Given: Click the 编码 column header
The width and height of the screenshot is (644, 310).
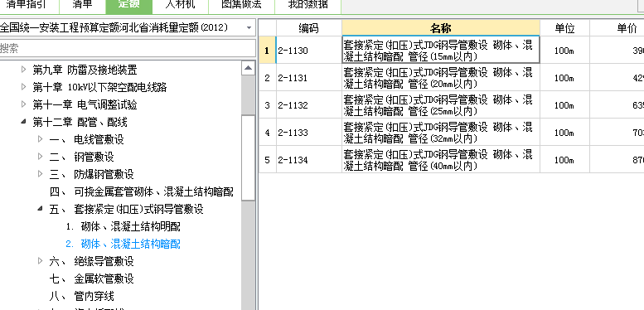Looking at the screenshot, I should click(309, 28).
